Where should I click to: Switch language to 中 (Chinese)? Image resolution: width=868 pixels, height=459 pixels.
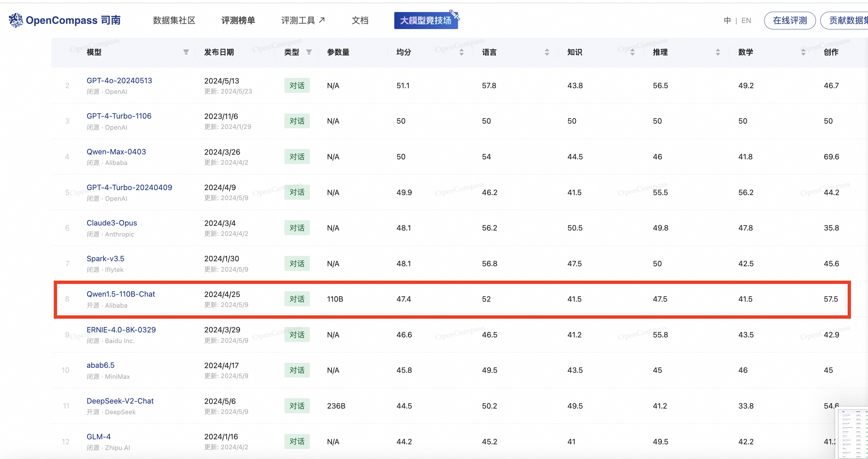(727, 21)
